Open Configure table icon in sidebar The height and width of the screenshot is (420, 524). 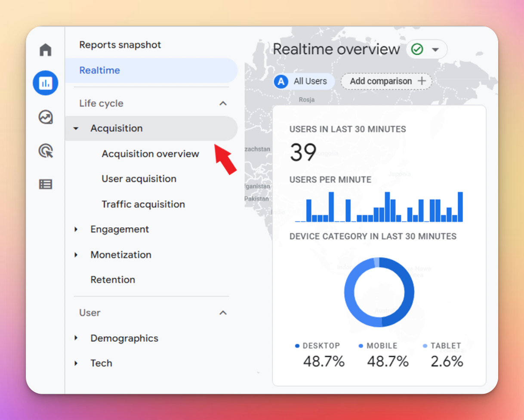(45, 184)
